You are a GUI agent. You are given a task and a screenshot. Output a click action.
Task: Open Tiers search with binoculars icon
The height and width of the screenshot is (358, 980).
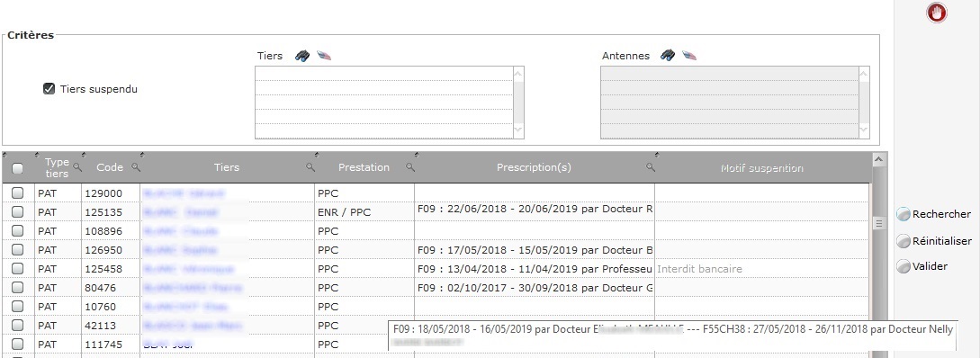(x=302, y=56)
